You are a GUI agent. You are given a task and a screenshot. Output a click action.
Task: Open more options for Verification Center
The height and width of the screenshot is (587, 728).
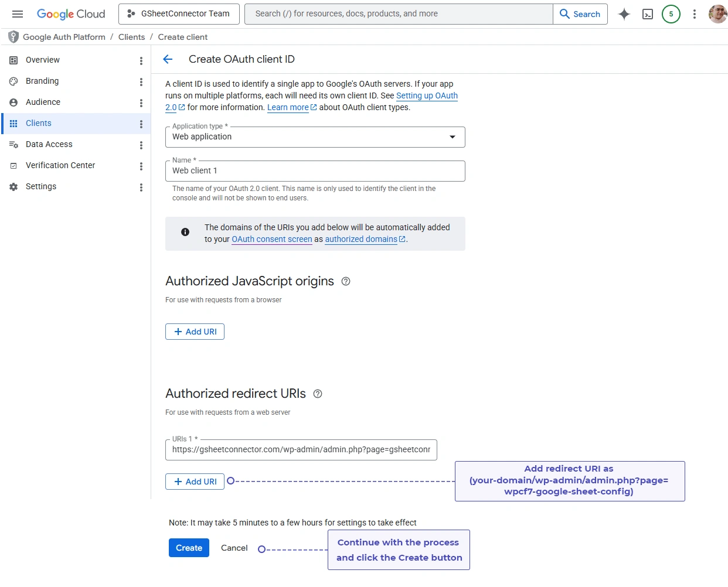141,166
